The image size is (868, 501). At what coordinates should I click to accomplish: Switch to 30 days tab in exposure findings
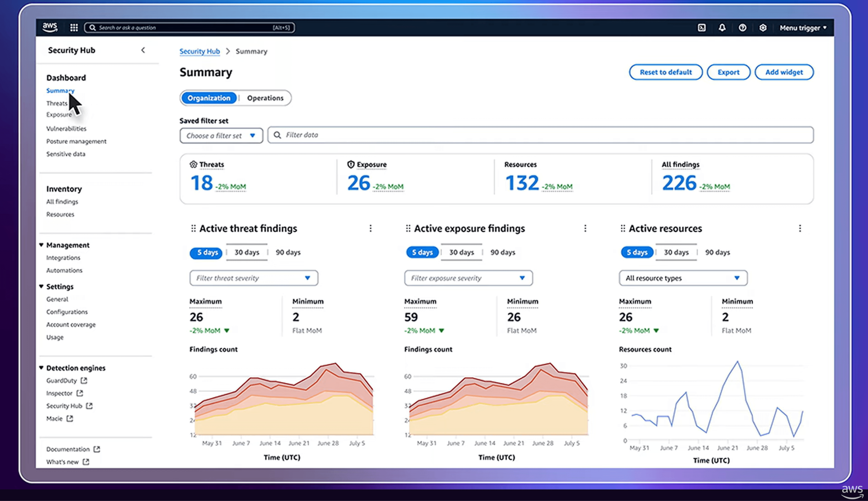tap(461, 252)
